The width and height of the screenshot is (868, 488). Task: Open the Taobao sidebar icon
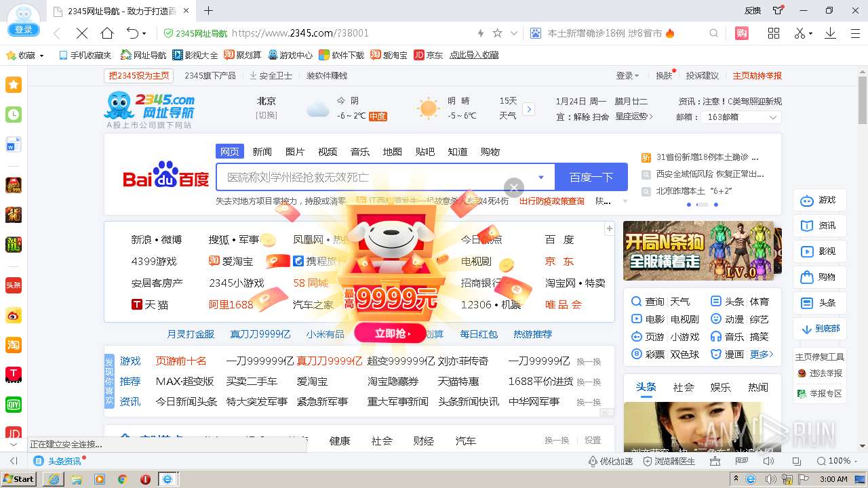point(14,345)
